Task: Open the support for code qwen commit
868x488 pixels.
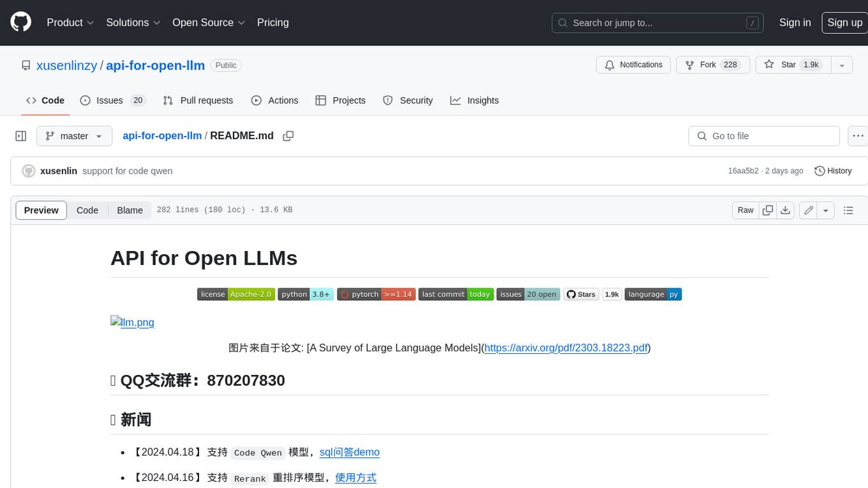Action: (128, 171)
